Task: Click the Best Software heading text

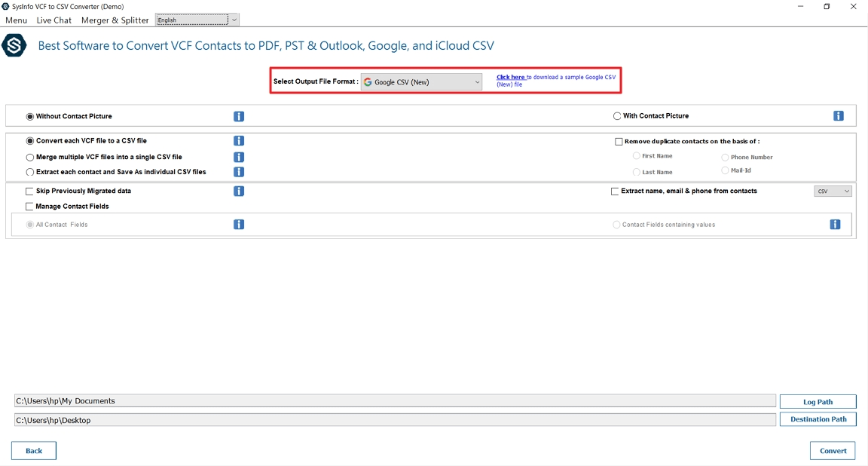Action: 266,45
